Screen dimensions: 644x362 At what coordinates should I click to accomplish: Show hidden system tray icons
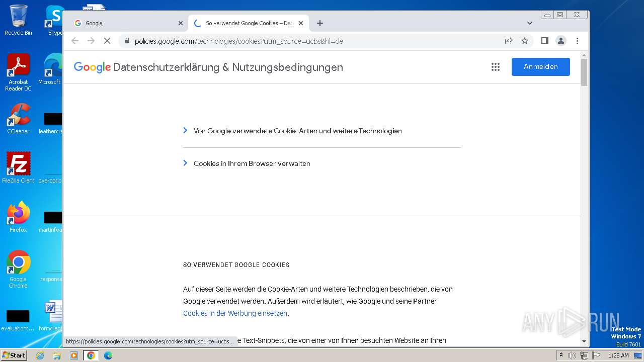pos(561,355)
